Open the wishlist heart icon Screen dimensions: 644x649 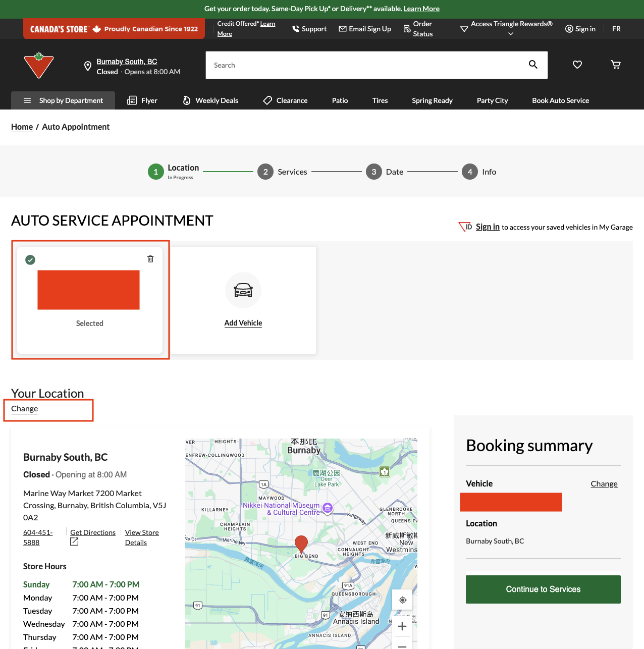[577, 65]
